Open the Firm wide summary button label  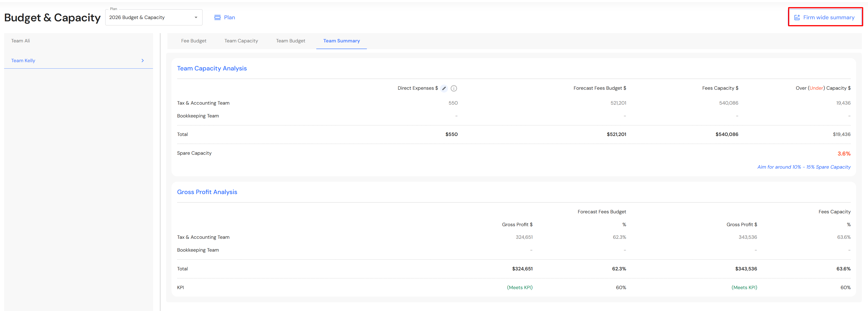click(x=828, y=17)
